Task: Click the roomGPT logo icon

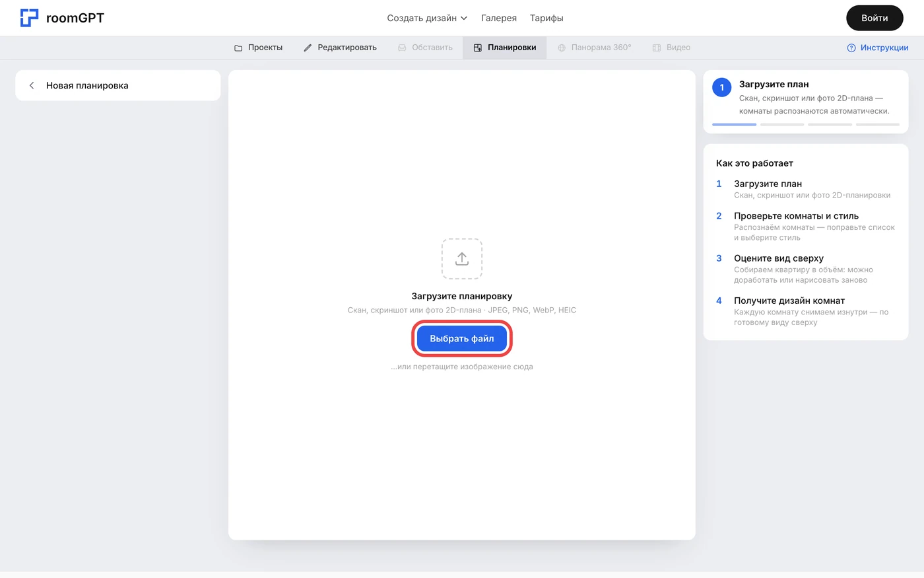Action: coord(29,18)
